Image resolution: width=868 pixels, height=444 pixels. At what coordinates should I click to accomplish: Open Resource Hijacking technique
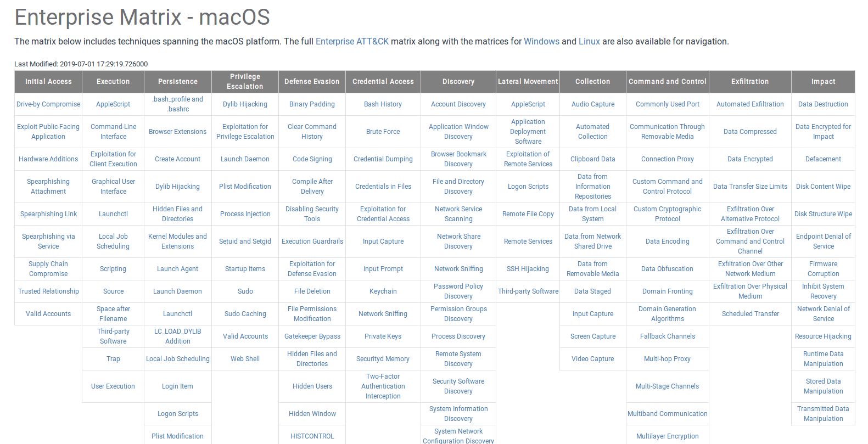click(x=824, y=336)
